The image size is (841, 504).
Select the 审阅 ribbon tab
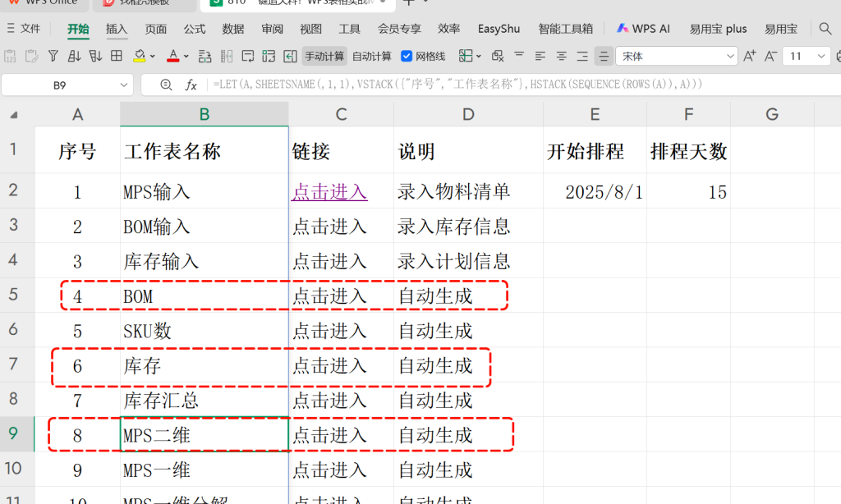272,29
